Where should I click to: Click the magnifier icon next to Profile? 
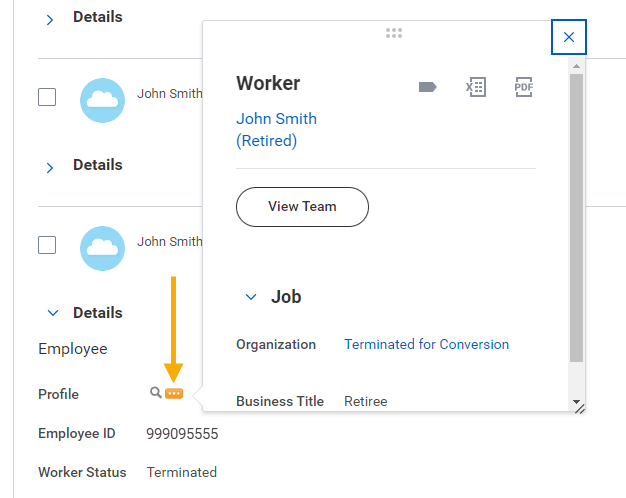(x=155, y=393)
